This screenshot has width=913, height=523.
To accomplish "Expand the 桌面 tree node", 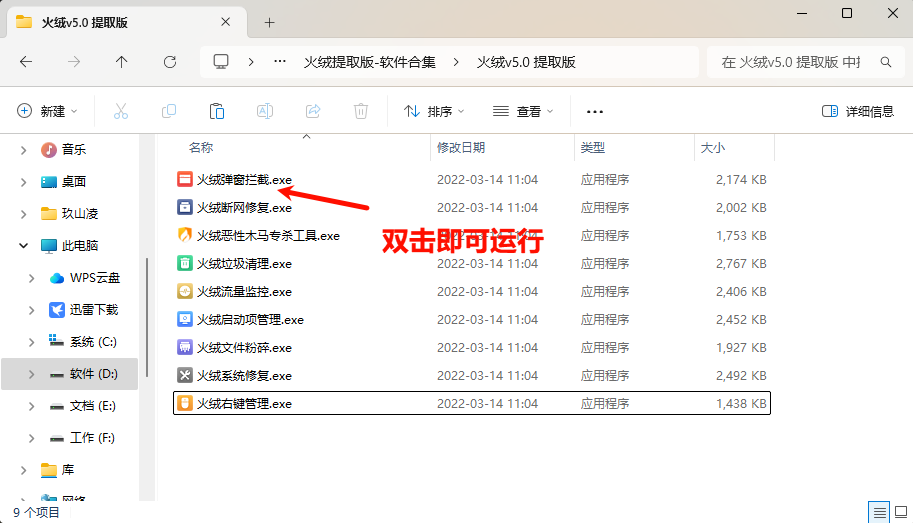I will tap(23, 182).
